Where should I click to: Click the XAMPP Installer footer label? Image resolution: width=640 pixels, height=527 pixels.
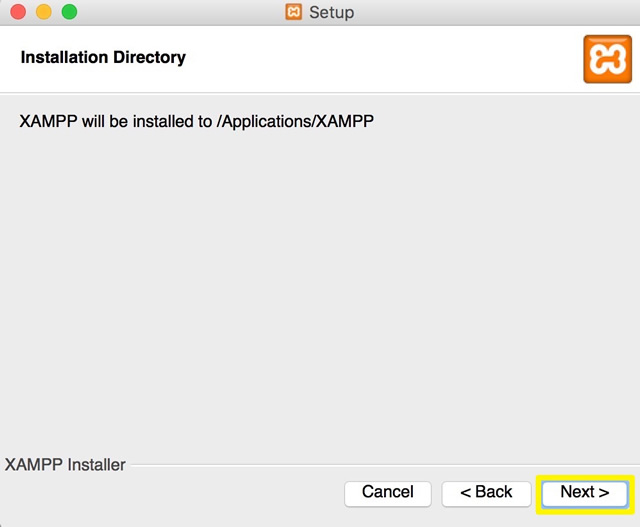click(65, 465)
